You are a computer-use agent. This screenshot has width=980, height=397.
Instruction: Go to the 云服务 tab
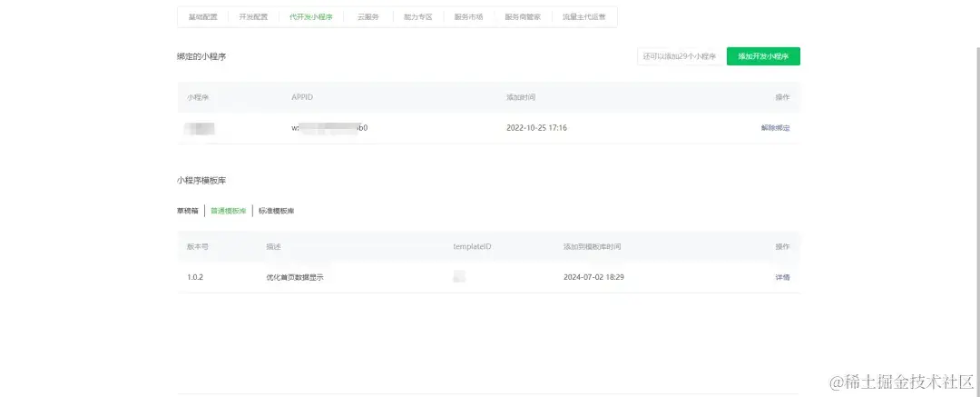pos(368,17)
